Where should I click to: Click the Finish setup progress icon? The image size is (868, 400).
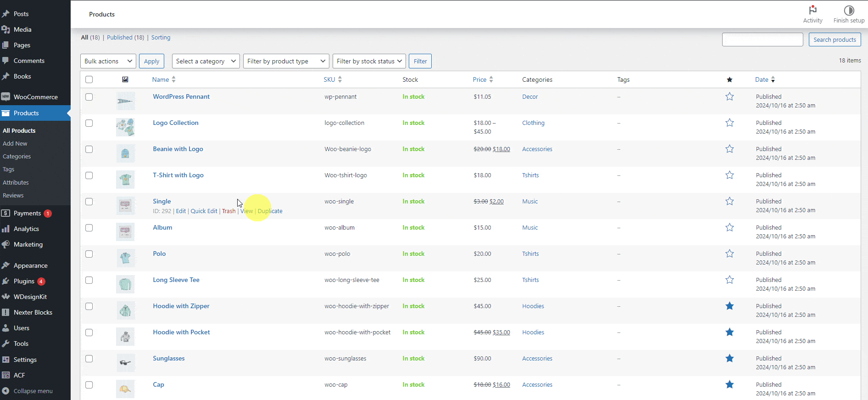tap(849, 10)
